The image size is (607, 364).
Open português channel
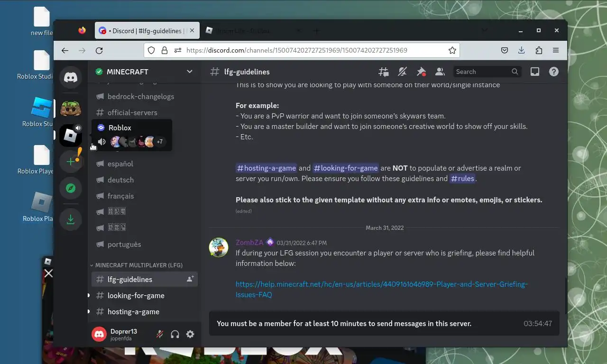tap(145, 244)
